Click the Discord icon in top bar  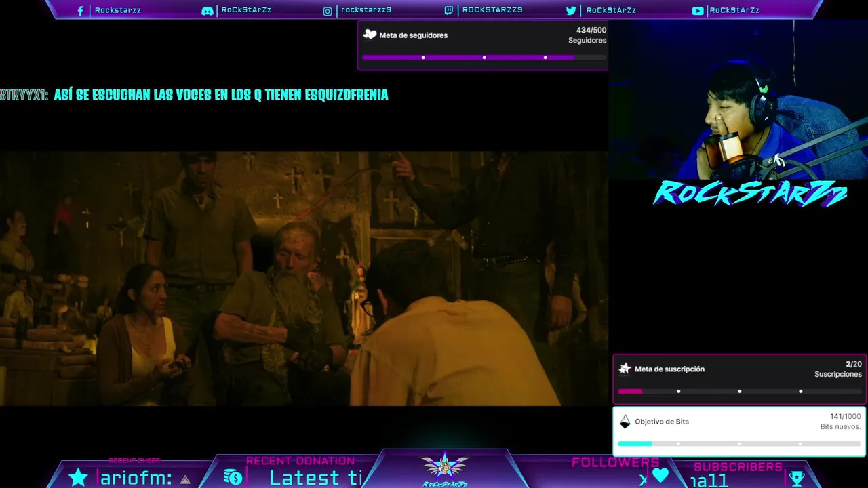208,11
